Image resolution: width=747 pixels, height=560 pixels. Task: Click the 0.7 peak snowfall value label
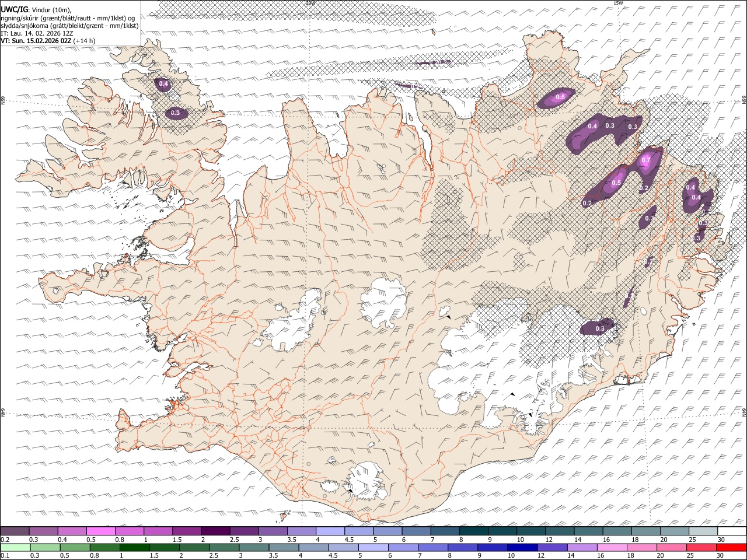(645, 160)
